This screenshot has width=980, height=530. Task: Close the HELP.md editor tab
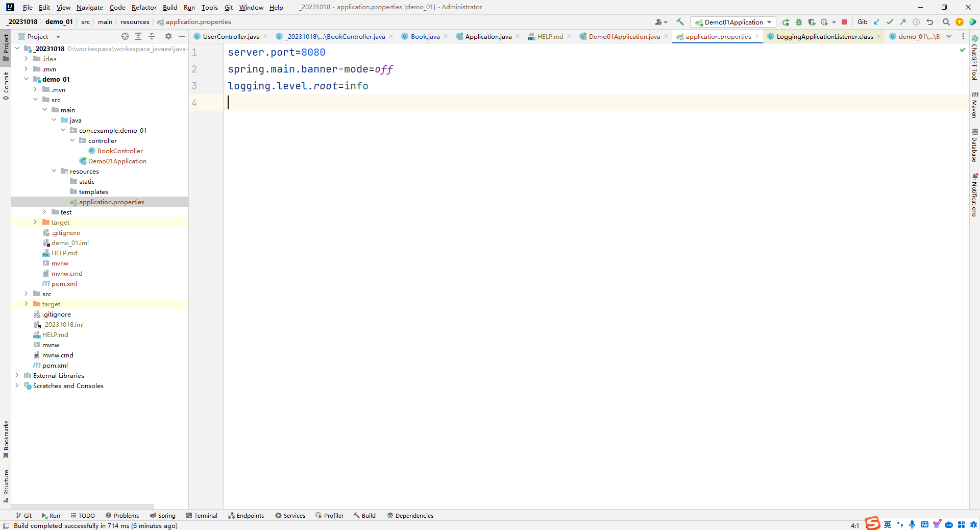(569, 36)
